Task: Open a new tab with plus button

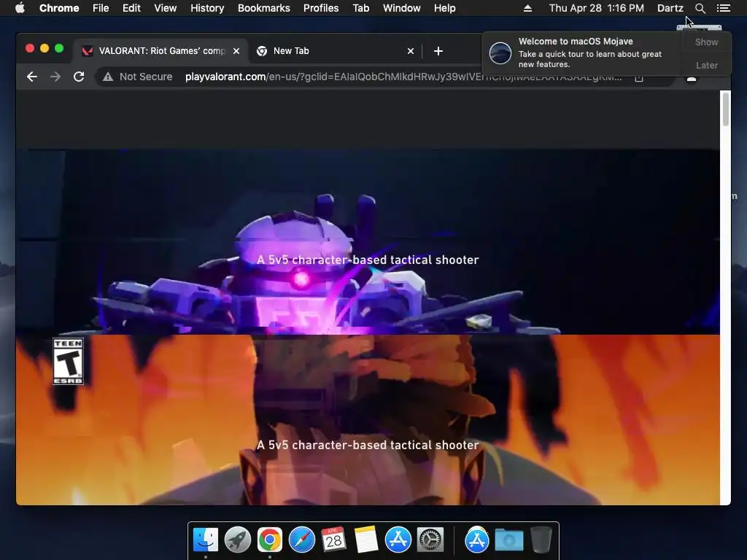Action: [x=438, y=51]
